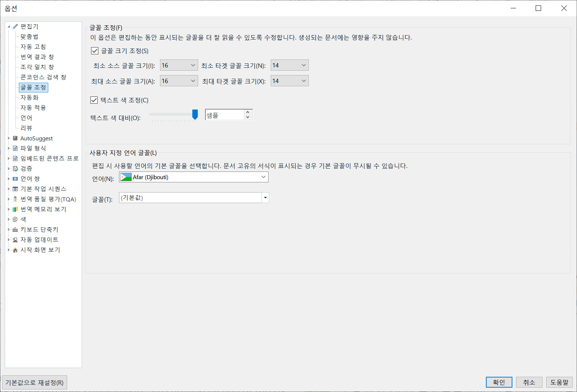Select 자동 업데이트 label in the tree

pyautogui.click(x=39, y=240)
